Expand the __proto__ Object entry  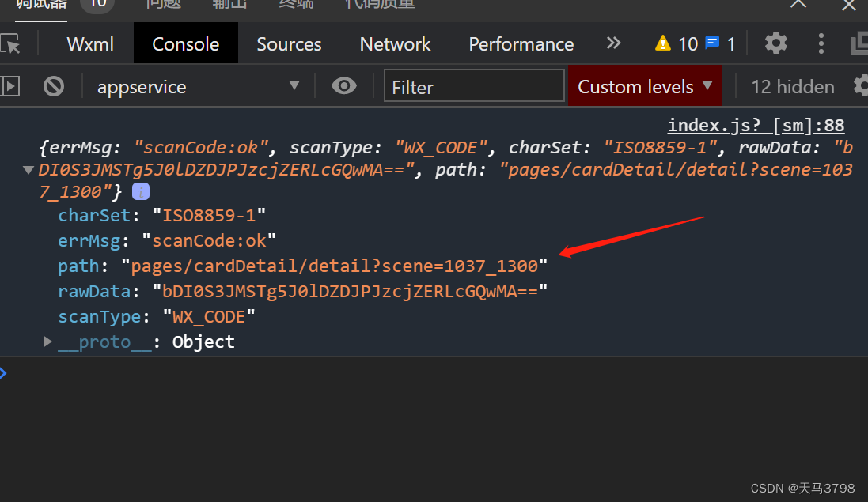(x=46, y=342)
